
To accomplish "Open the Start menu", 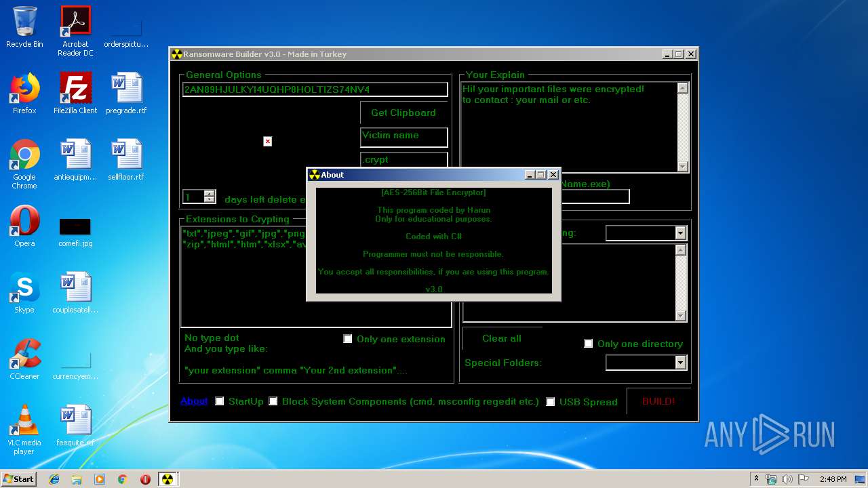I will pyautogui.click(x=18, y=479).
